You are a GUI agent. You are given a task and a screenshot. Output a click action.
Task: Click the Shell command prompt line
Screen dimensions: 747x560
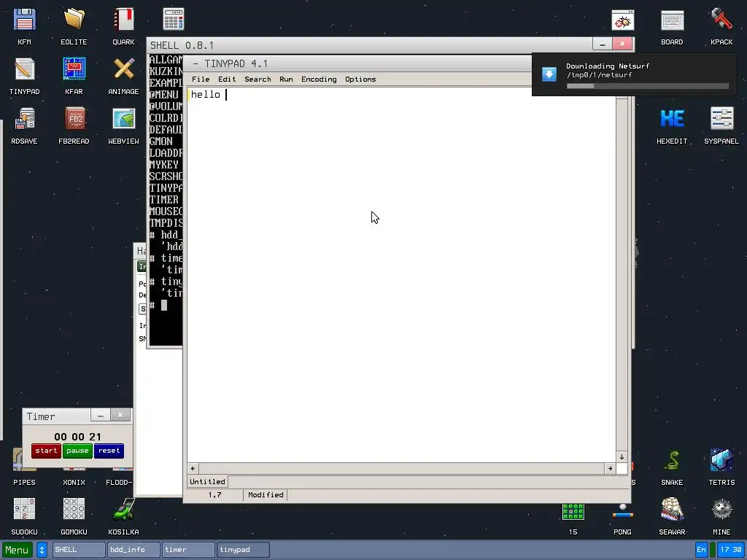tap(166, 306)
